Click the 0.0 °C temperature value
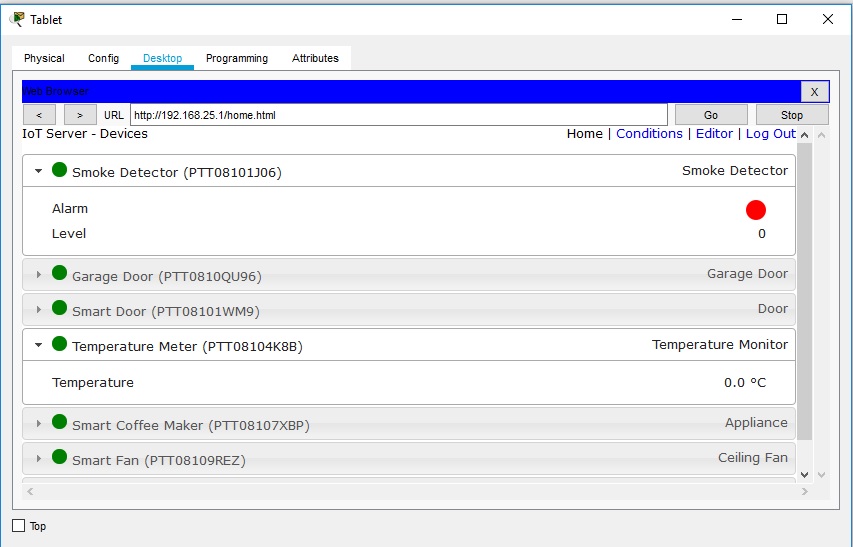853x547 pixels. click(745, 383)
